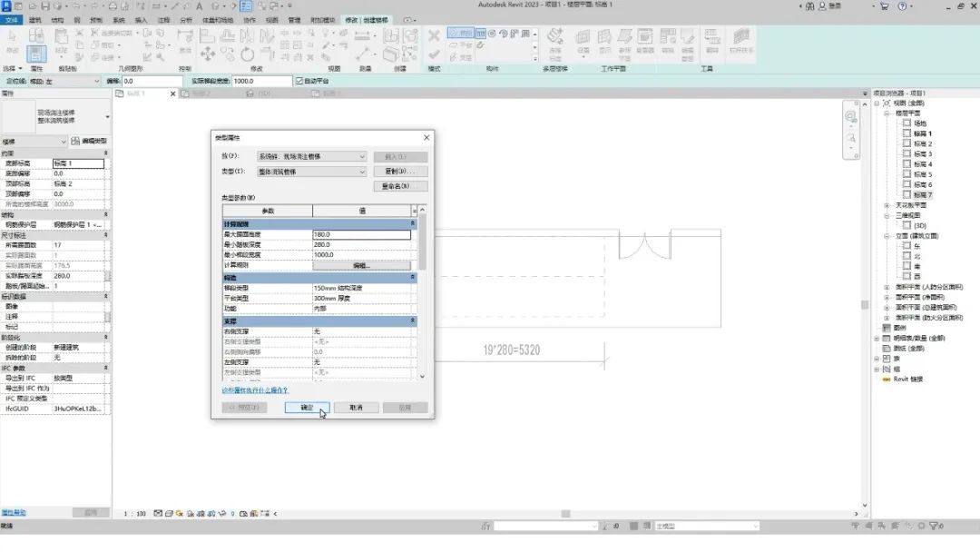This screenshot has width=980, height=552.
Task: Click the green checkmark finish edit mode icon
Action: coord(434,55)
